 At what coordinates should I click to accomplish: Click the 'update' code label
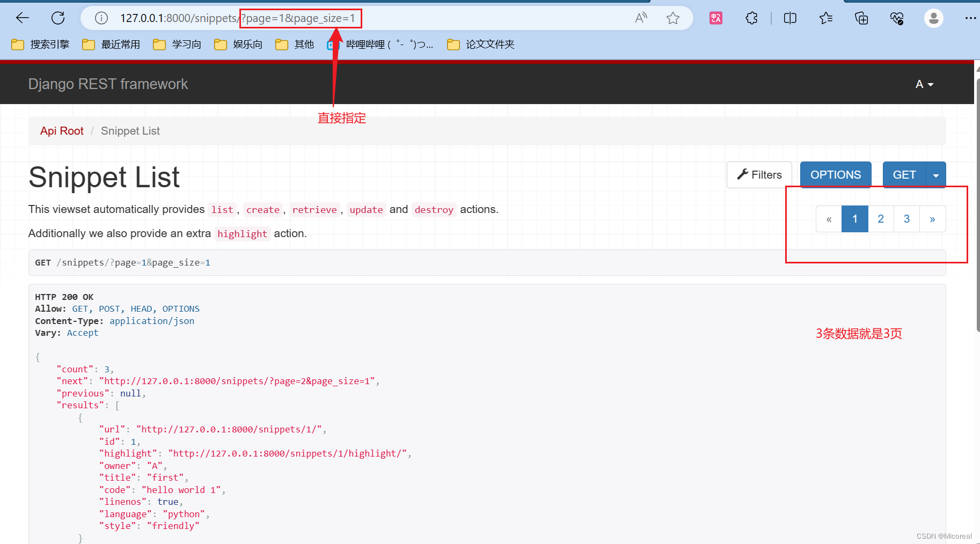(x=367, y=210)
